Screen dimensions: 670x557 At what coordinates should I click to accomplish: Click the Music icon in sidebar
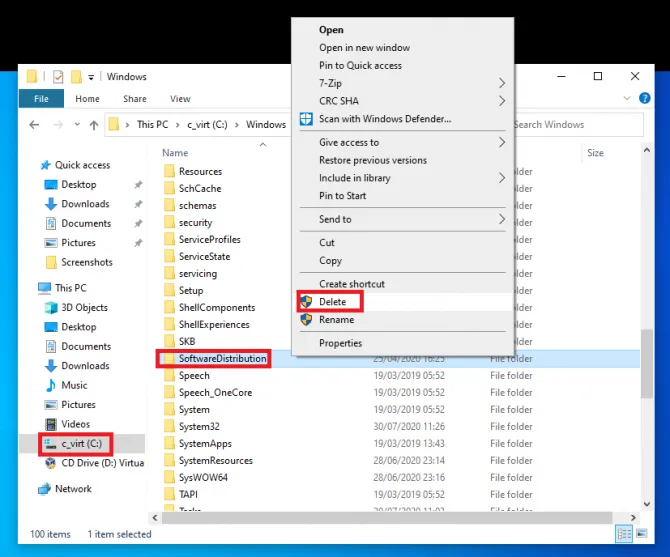coord(52,385)
